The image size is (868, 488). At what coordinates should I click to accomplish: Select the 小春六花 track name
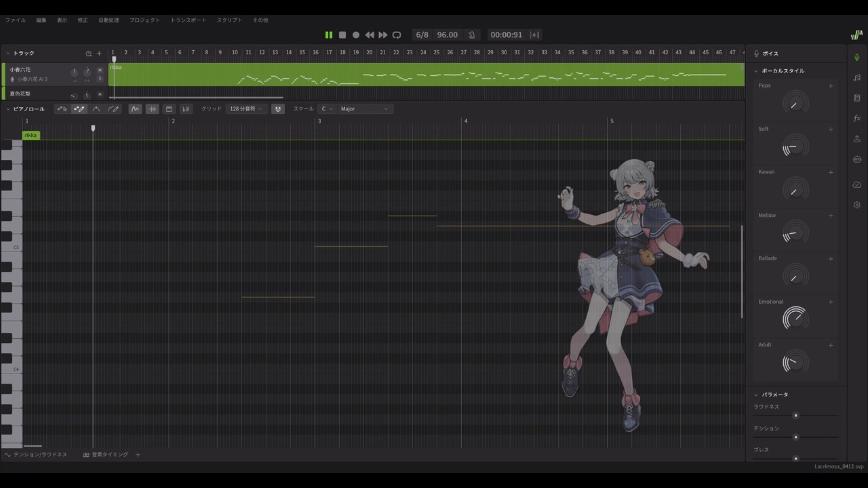pos(20,70)
